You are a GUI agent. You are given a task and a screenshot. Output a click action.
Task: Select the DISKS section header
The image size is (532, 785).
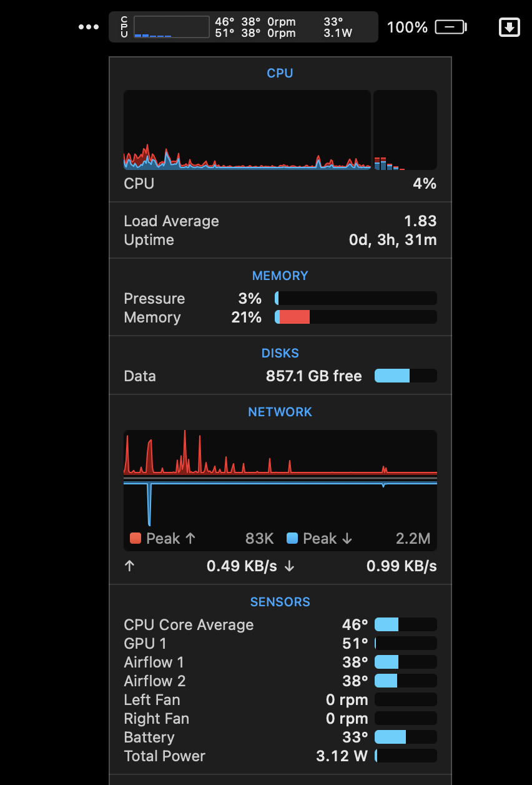[x=280, y=353]
